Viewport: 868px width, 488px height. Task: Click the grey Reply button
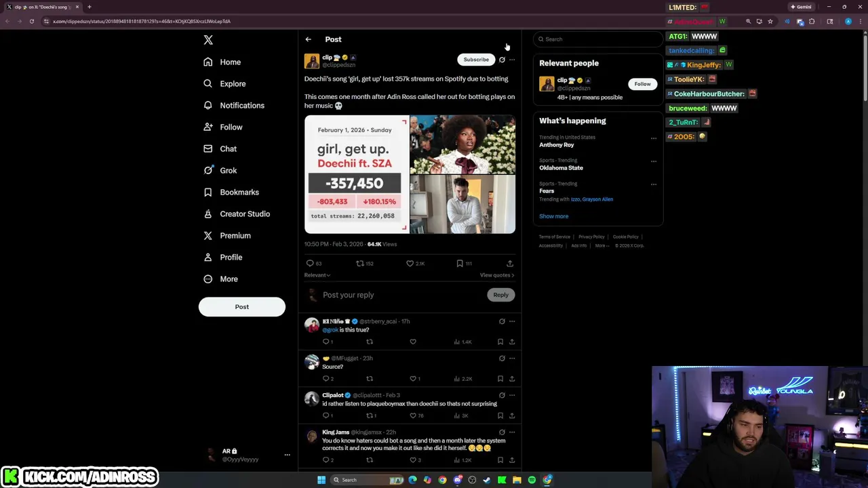500,295
